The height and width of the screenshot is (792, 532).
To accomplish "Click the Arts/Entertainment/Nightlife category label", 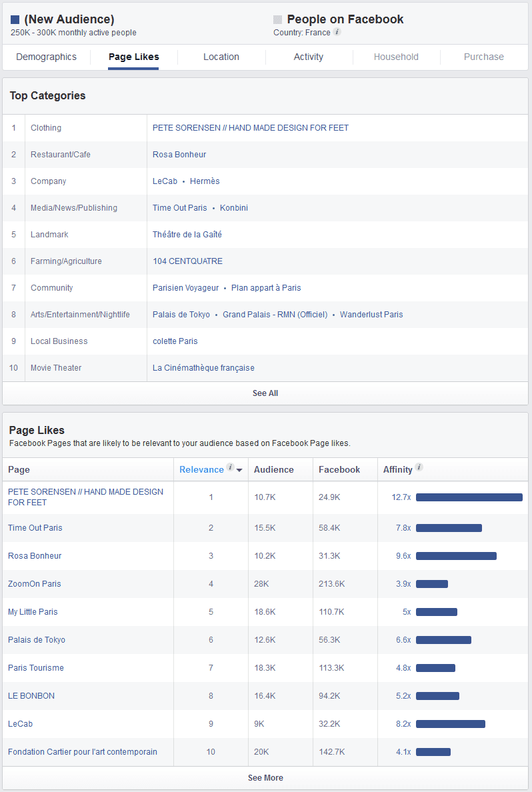I will [x=80, y=315].
